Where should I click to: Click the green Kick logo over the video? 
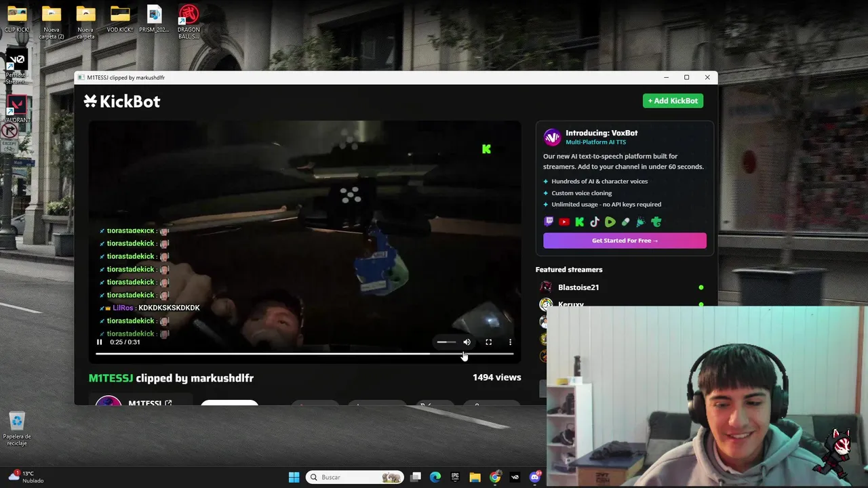click(x=486, y=149)
